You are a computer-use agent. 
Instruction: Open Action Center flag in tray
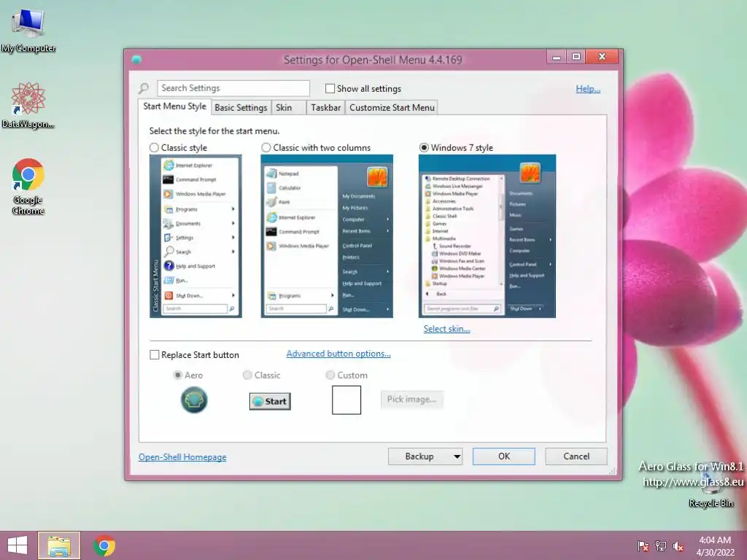point(643,546)
